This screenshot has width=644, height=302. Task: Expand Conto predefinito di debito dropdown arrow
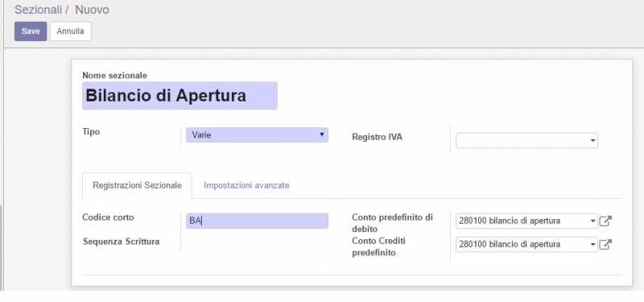593,221
